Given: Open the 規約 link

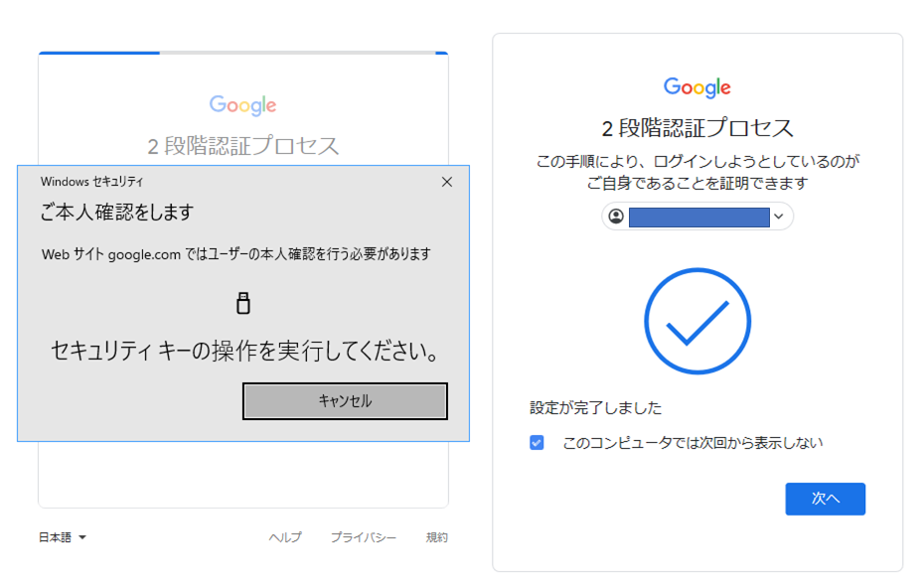Looking at the screenshot, I should [x=436, y=537].
